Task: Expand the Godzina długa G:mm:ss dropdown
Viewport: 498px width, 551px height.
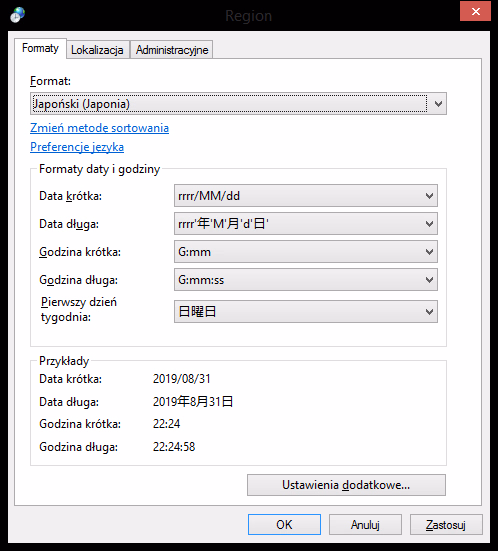Action: point(306,280)
